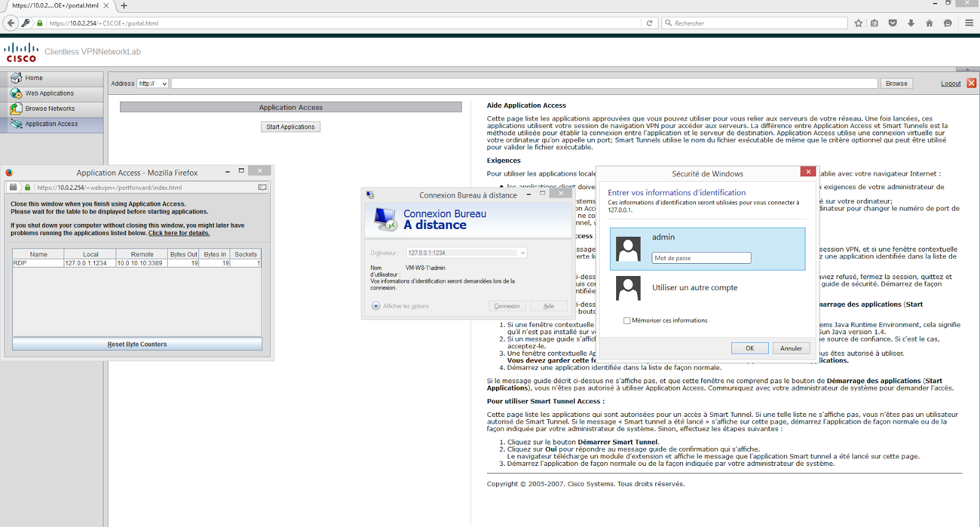980x527 pixels.
Task: Click the RDP cell in the table
Action: [x=38, y=263]
